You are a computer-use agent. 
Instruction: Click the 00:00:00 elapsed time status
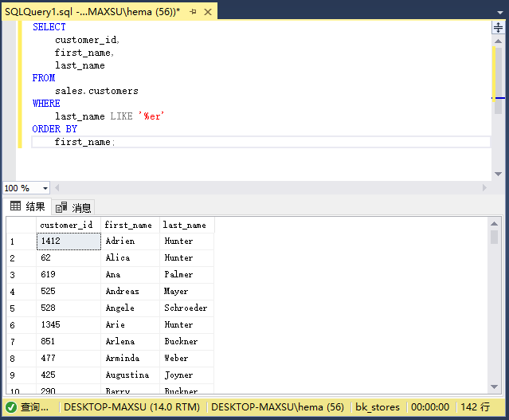pyautogui.click(x=430, y=407)
